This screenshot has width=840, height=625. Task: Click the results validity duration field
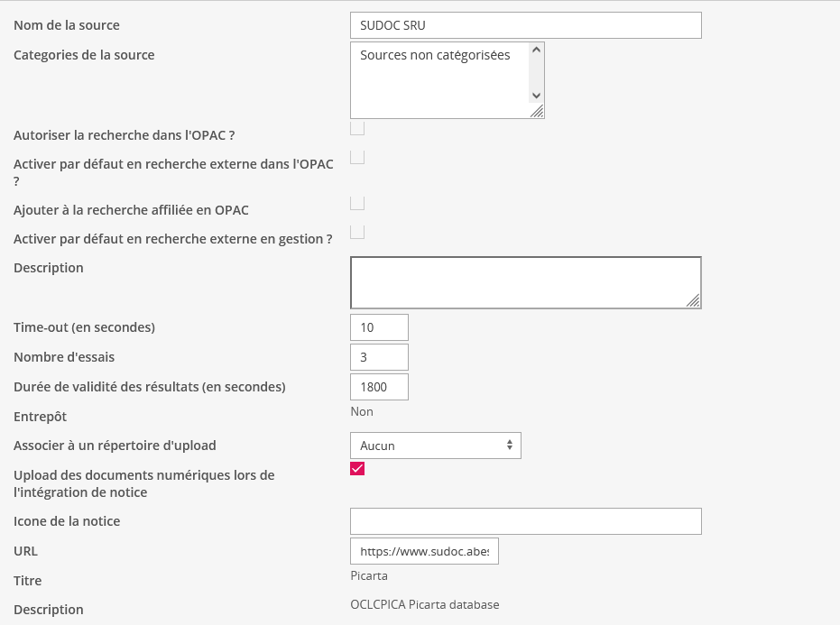(379, 387)
